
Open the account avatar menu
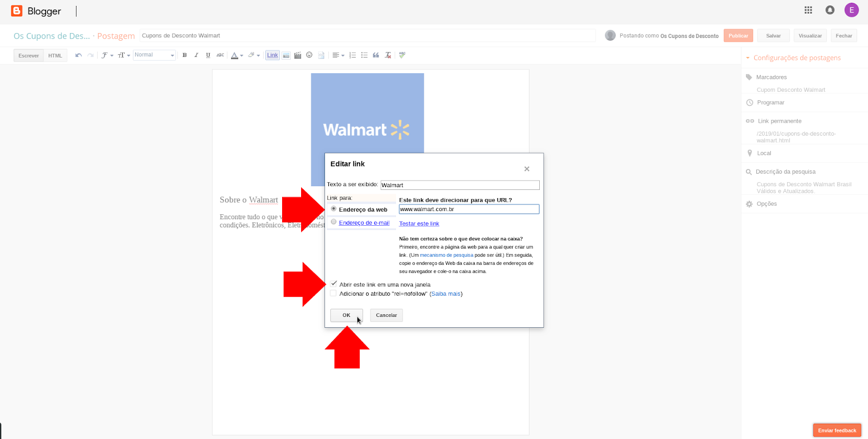coord(852,10)
